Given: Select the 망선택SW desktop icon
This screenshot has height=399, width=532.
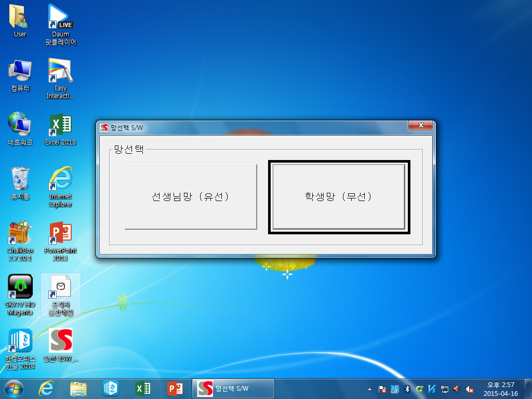Looking at the screenshot, I should [x=61, y=345].
